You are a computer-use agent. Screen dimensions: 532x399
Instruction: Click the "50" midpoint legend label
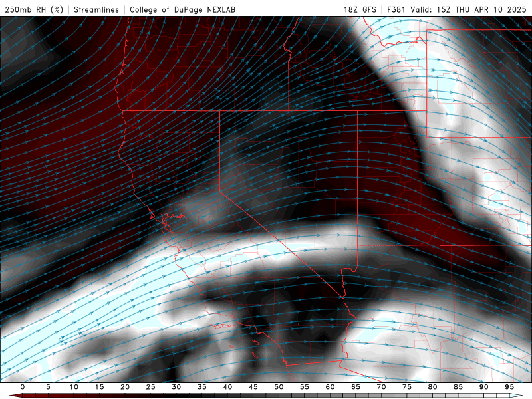[x=279, y=387]
